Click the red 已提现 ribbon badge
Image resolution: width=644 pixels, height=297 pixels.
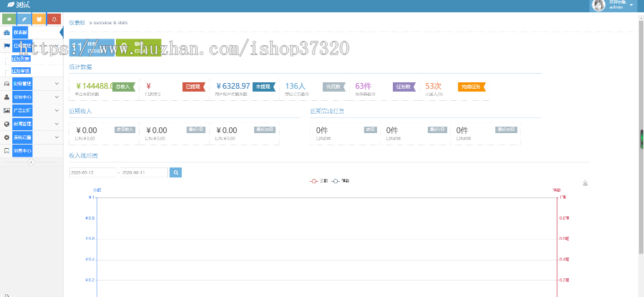pos(193,87)
